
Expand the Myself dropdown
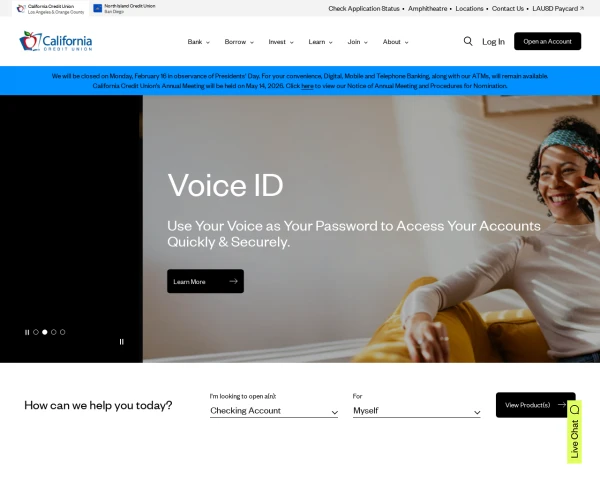(416, 411)
